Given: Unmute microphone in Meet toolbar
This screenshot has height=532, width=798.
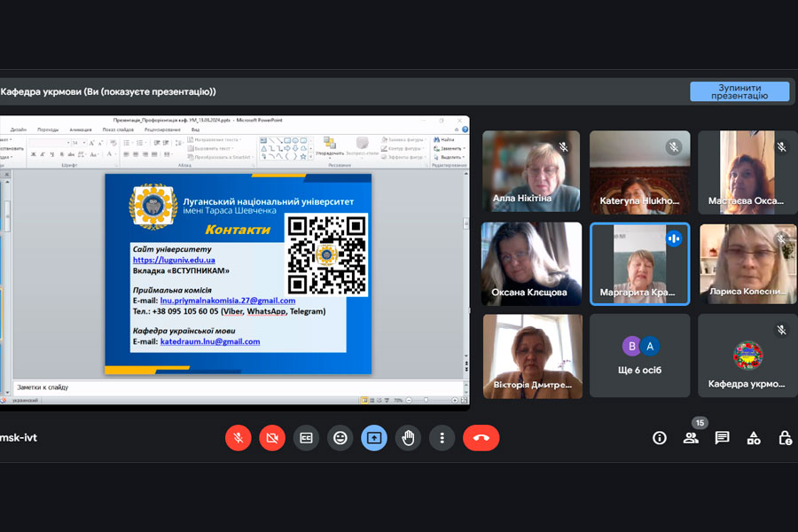Looking at the screenshot, I should coord(239,438).
